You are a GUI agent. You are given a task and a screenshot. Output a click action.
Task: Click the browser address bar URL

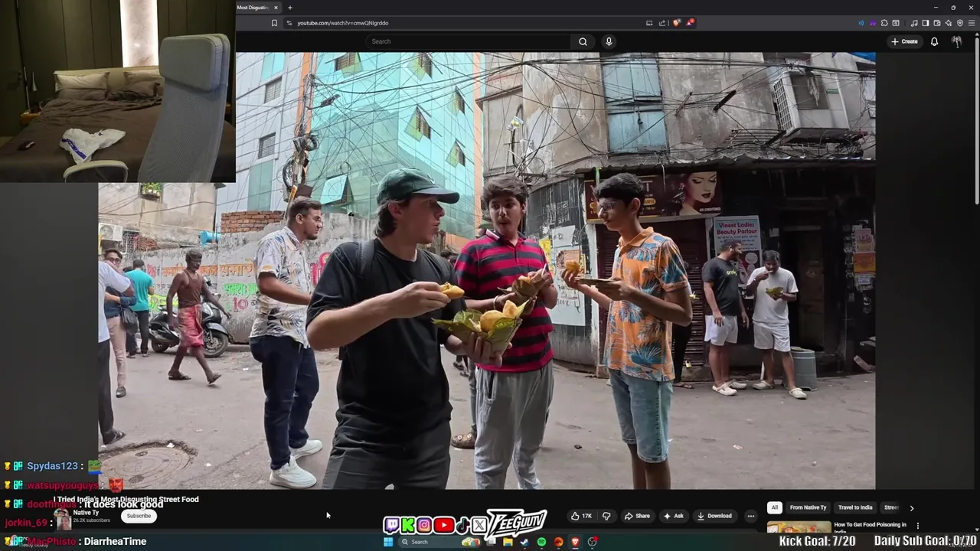tap(343, 23)
